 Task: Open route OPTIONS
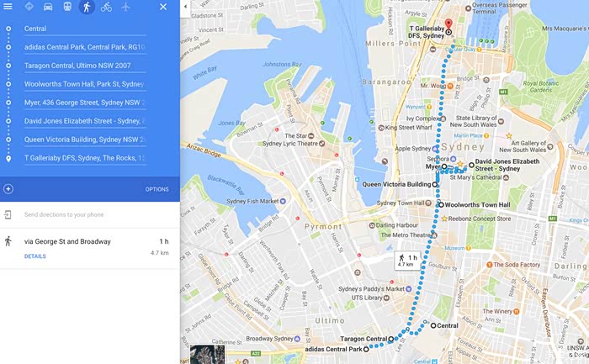157,189
